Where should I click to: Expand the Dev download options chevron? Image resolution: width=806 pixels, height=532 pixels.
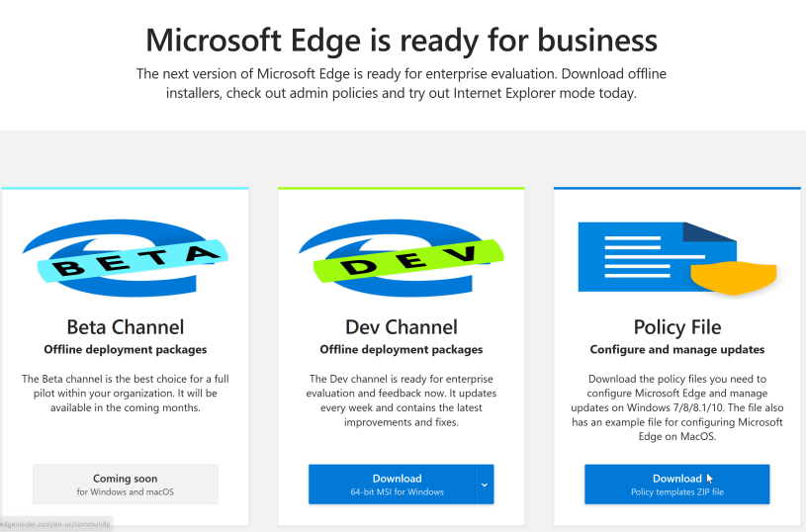pyautogui.click(x=484, y=485)
